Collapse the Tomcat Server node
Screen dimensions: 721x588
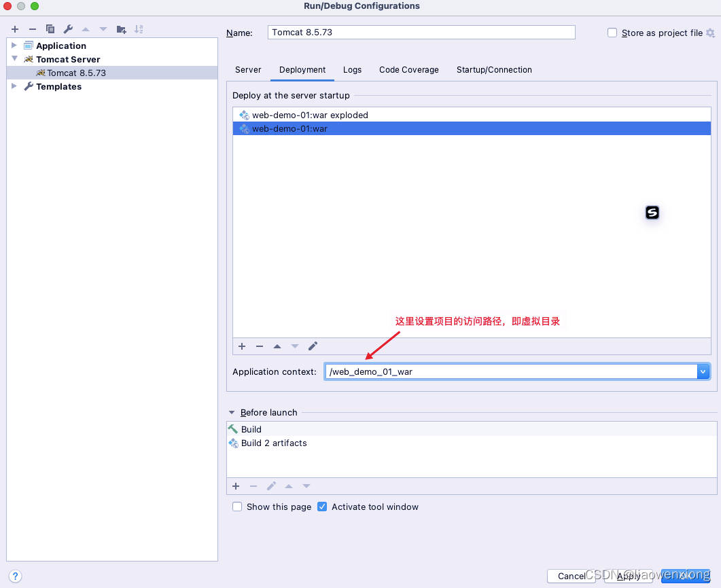click(x=14, y=59)
